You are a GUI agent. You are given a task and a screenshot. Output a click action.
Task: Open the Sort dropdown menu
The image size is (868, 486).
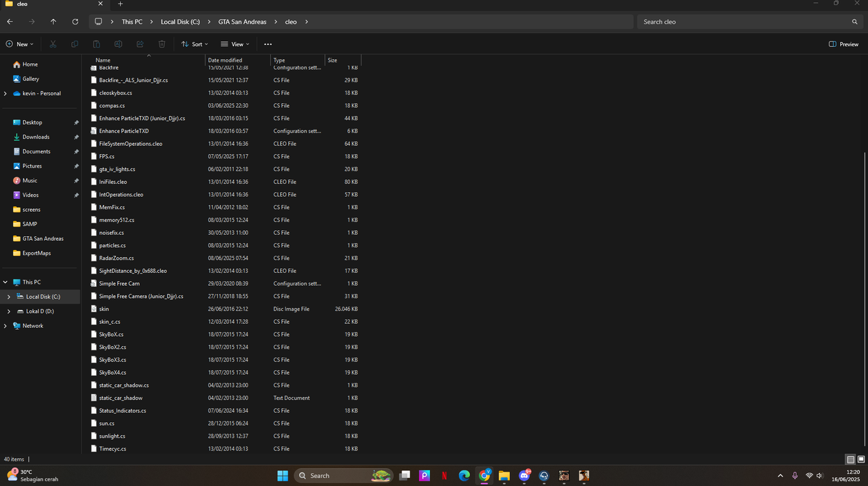click(195, 44)
